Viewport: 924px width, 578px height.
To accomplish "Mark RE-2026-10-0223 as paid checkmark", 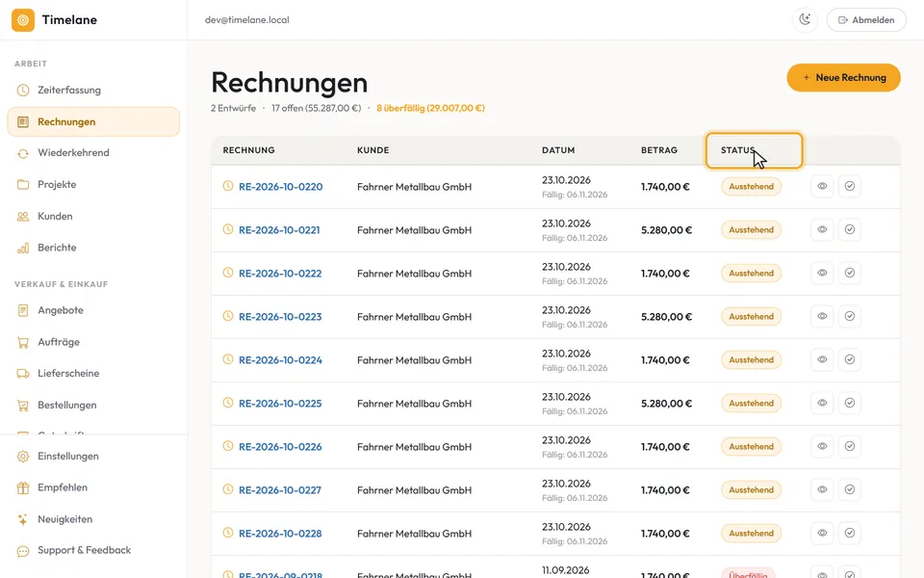I will click(850, 316).
